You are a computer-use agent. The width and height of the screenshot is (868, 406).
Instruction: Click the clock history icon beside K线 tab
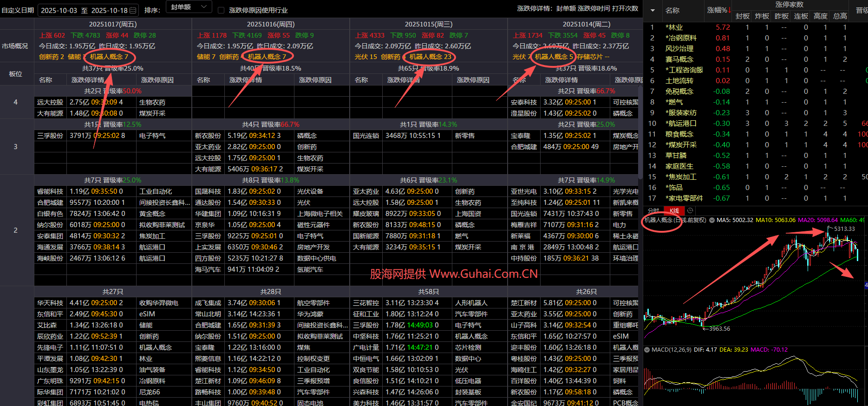(x=690, y=211)
